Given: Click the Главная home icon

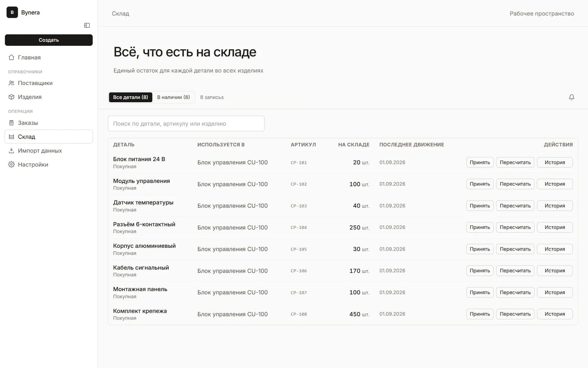Looking at the screenshot, I should coord(11,58).
